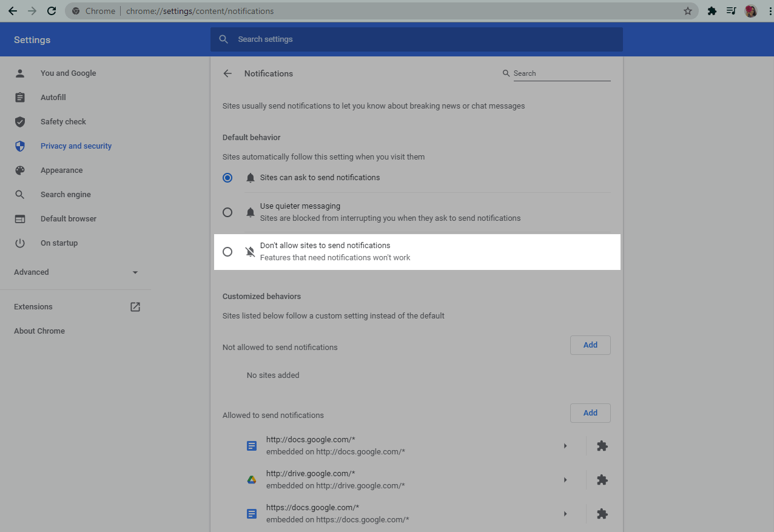Click bell icon beside Use quieter messaging
This screenshot has width=774, height=532.
251,212
